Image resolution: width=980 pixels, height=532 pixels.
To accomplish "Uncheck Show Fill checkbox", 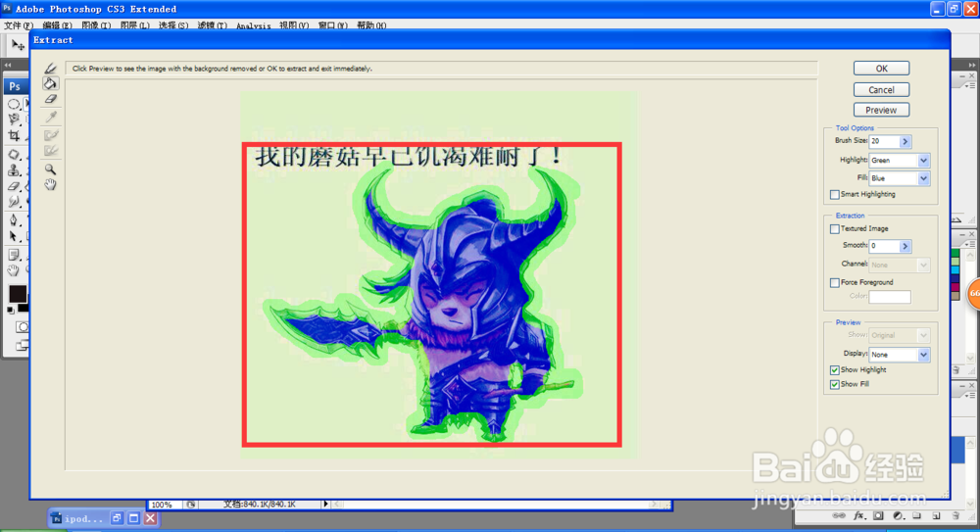I will [x=834, y=384].
